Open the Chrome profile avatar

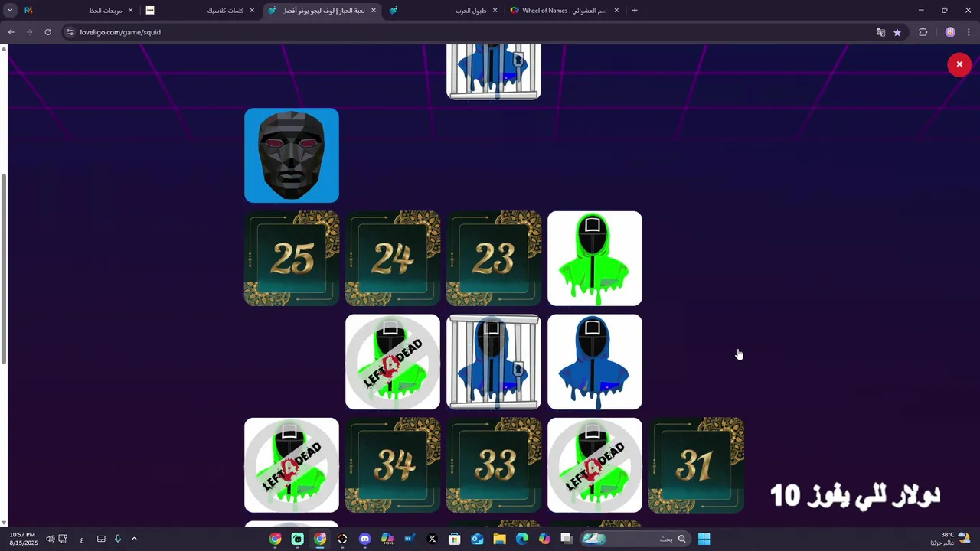point(950,32)
